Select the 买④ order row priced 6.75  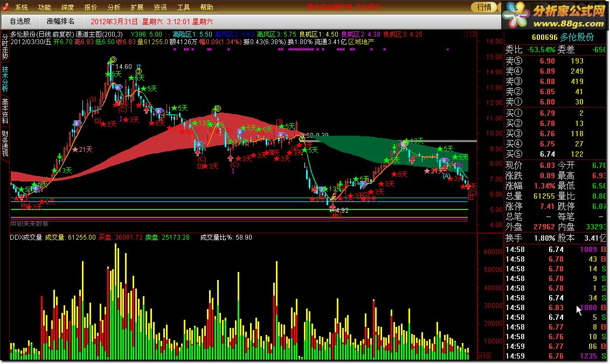tap(556, 144)
